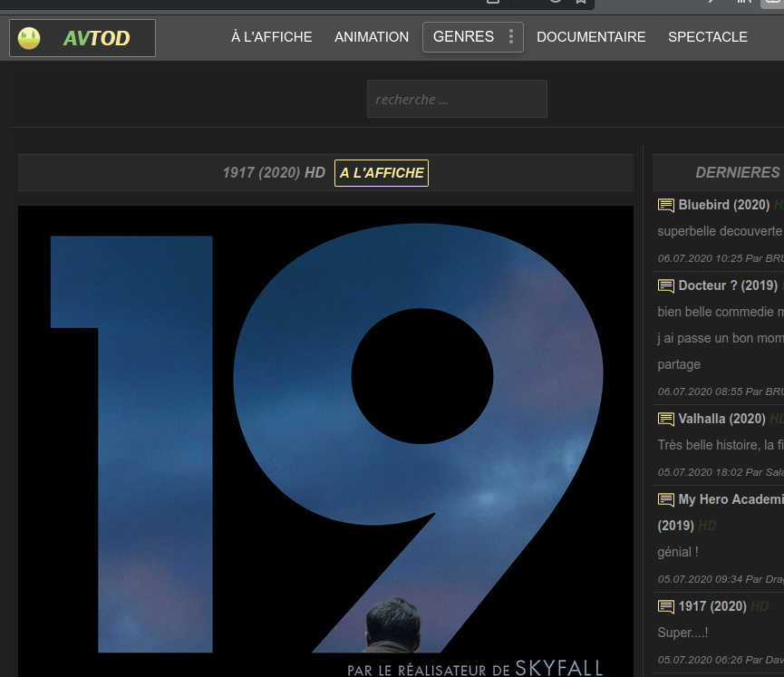Image resolution: width=784 pixels, height=677 pixels.
Task: Open the Valhalla (2020) link
Action: tap(721, 419)
